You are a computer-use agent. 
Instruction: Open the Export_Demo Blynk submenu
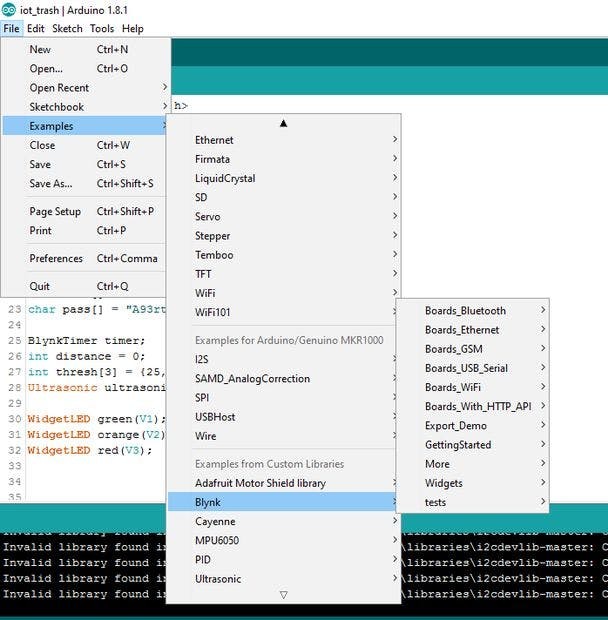pyautogui.click(x=473, y=425)
